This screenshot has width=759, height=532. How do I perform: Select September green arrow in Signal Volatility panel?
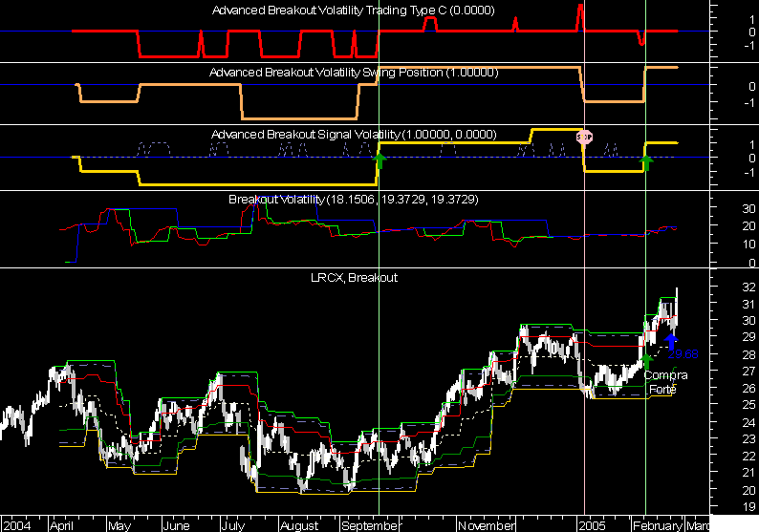pos(379,160)
